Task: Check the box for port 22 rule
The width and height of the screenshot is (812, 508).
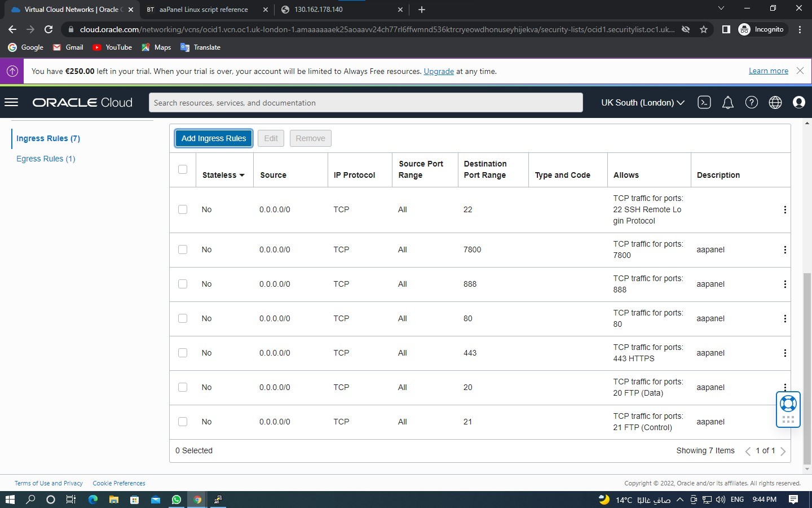Action: click(x=183, y=209)
